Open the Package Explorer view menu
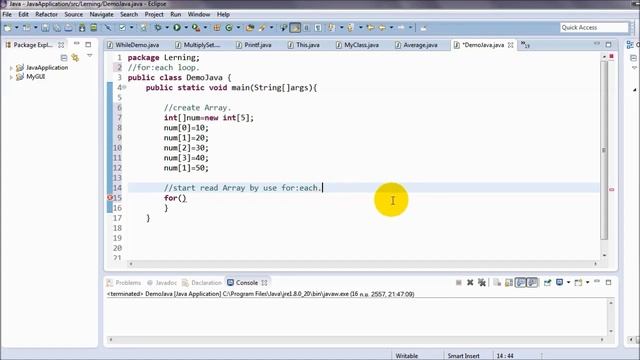640x360 pixels. point(89,56)
